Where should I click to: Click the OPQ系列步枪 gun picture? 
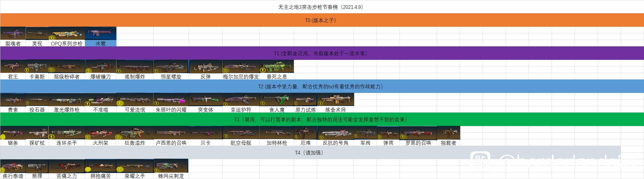(x=67, y=33)
